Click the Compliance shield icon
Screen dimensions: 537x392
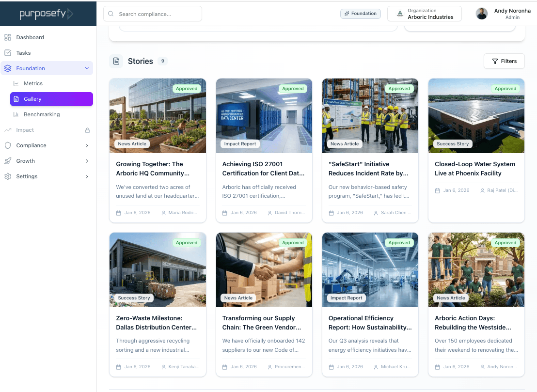8,145
